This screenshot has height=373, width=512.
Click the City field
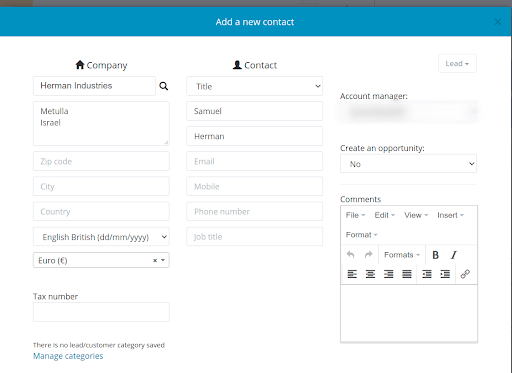[101, 186]
